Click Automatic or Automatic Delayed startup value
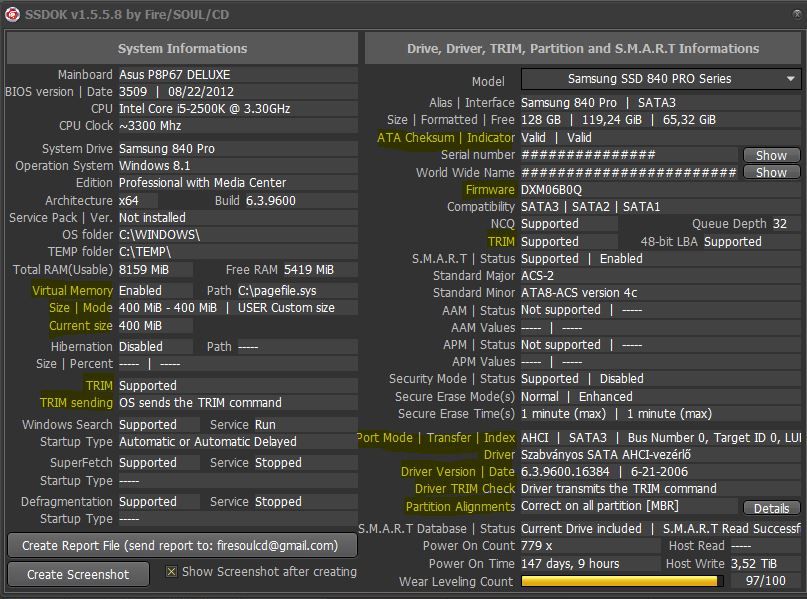The width and height of the screenshot is (807, 599). pyautogui.click(x=207, y=442)
